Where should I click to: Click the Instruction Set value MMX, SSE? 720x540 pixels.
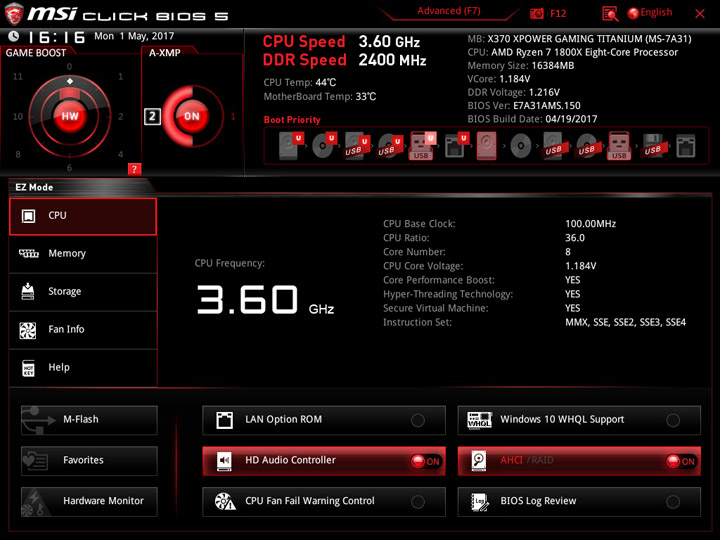coord(625,323)
